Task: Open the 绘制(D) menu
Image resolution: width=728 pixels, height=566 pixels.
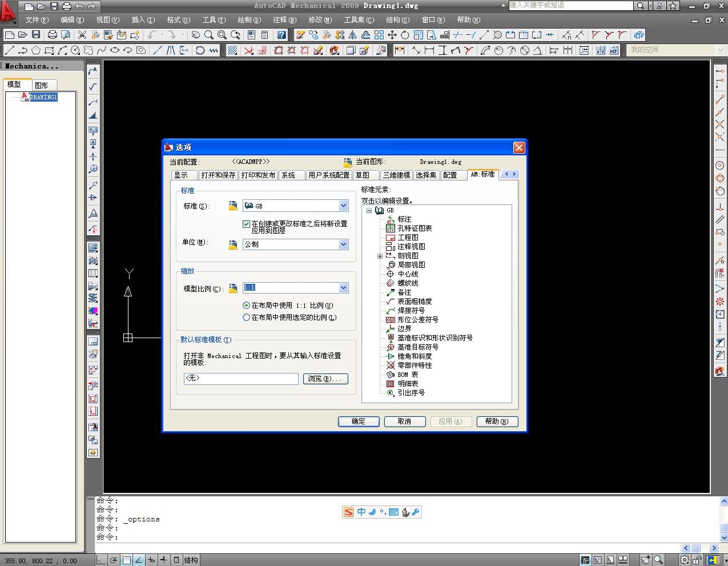Action: pos(249,19)
